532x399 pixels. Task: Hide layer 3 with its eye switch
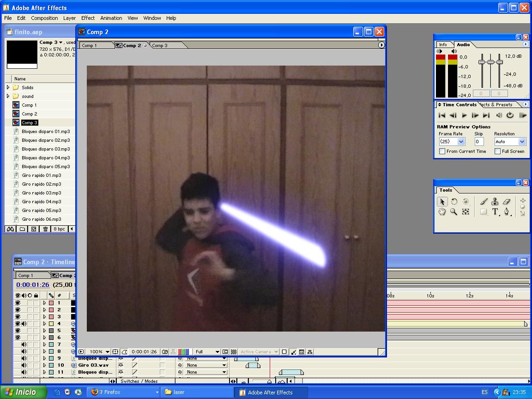[x=18, y=316]
